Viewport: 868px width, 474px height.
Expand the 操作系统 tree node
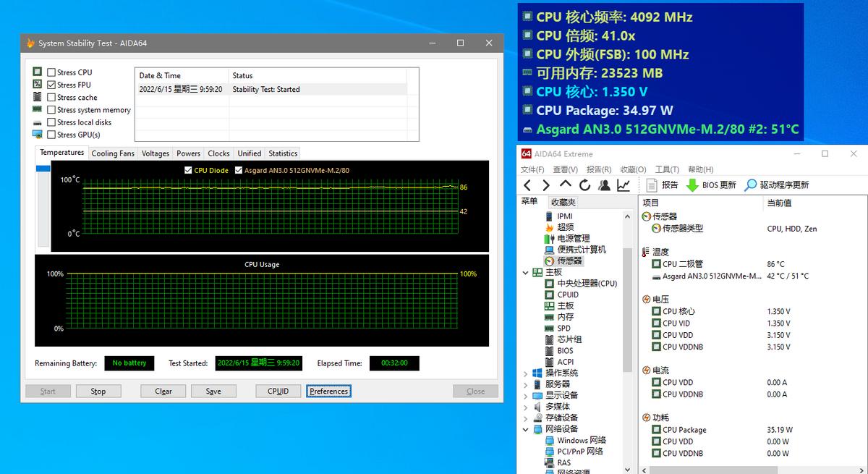point(526,373)
